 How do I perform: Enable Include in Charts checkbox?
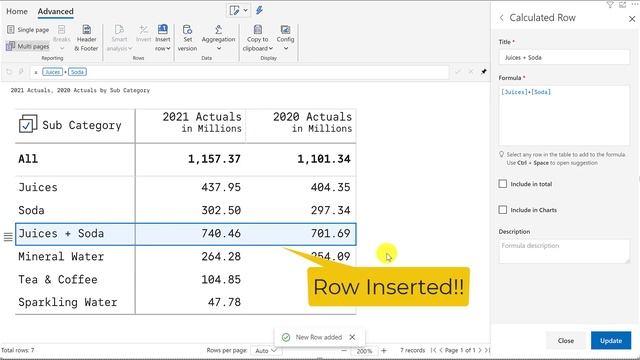pyautogui.click(x=503, y=210)
